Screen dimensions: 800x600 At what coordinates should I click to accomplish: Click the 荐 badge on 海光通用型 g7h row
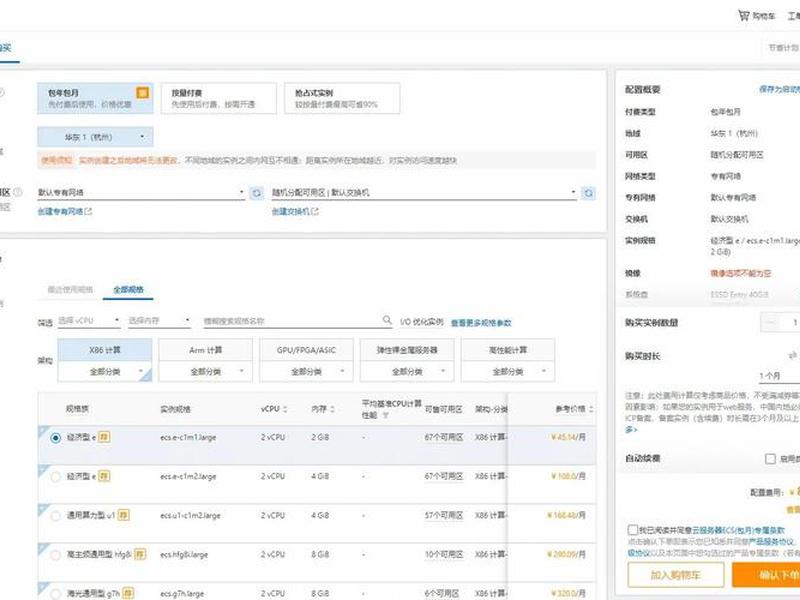click(129, 593)
